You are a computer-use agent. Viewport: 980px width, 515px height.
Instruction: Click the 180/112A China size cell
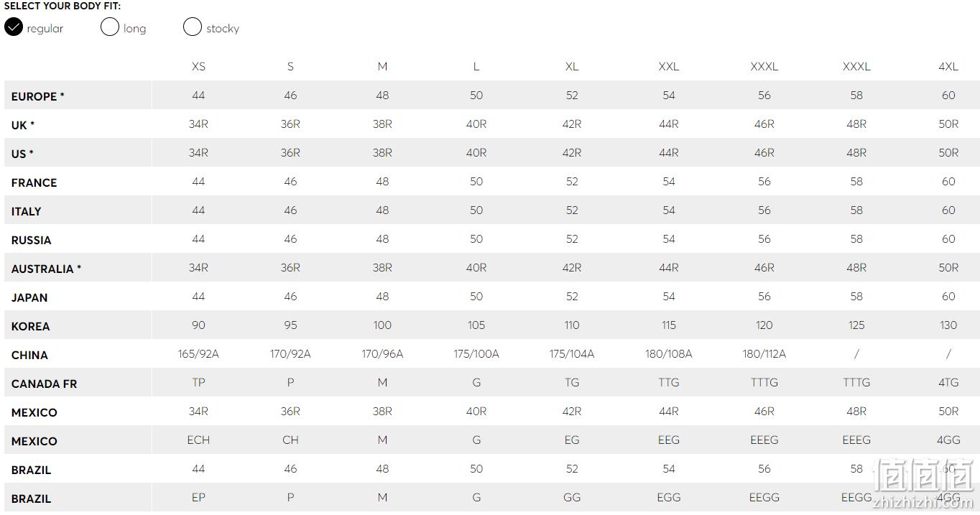click(x=764, y=353)
